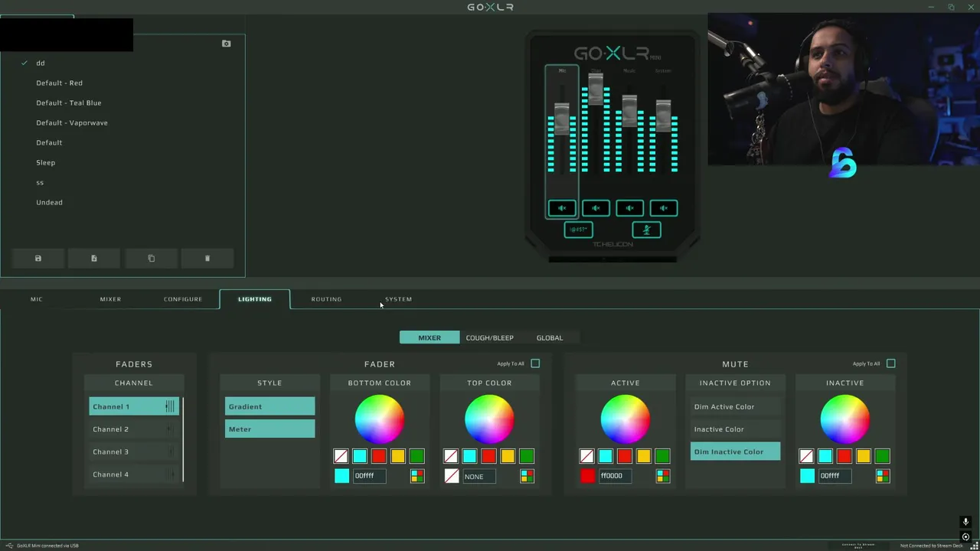Choose red swatch under Bottom Color
Viewport: 980px width, 551px height.
(x=379, y=456)
